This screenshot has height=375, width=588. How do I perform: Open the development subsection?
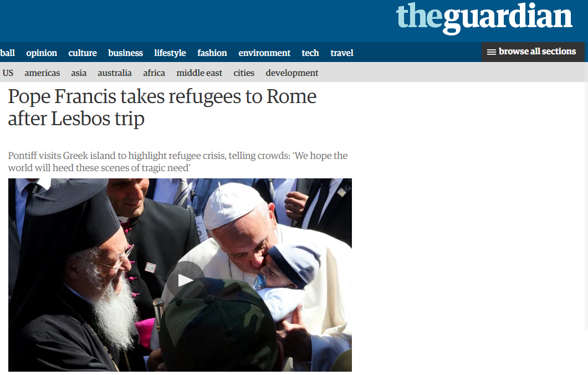point(292,73)
